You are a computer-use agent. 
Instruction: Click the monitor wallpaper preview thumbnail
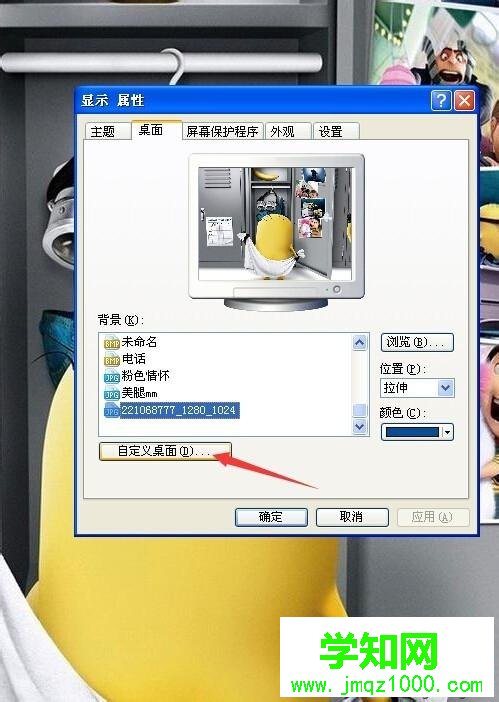click(x=276, y=224)
